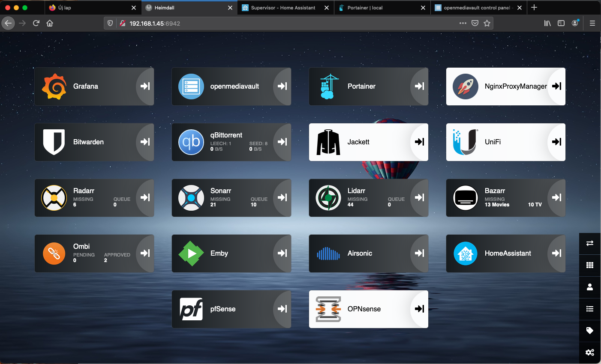
Task: Click the tracking protection shield icon
Action: click(110, 24)
